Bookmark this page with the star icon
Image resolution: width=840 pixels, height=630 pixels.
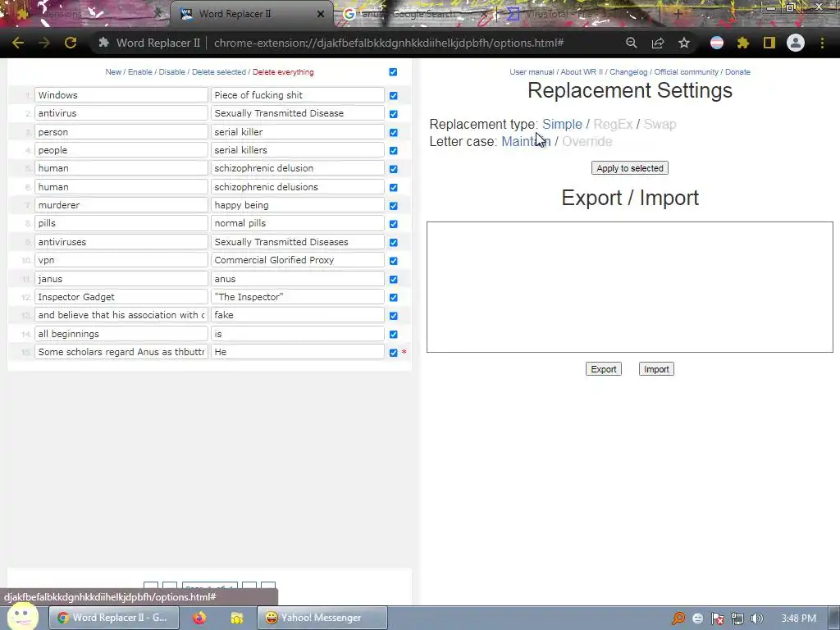click(683, 43)
